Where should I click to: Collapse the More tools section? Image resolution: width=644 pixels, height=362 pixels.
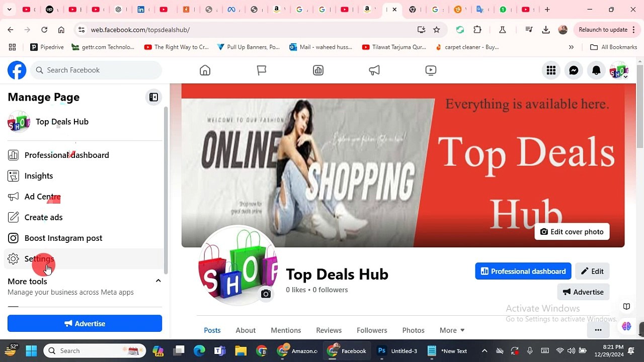[x=158, y=281]
